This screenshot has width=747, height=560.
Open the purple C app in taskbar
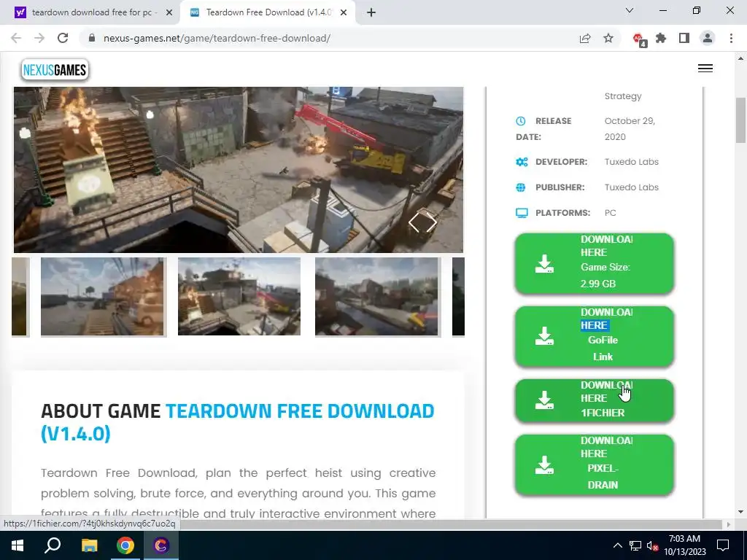pos(161,545)
